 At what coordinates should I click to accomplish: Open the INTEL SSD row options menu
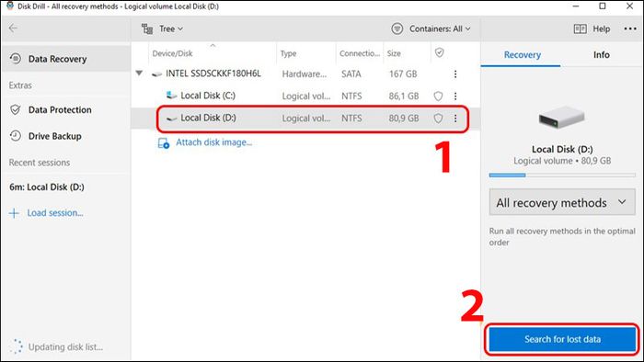[x=455, y=74]
